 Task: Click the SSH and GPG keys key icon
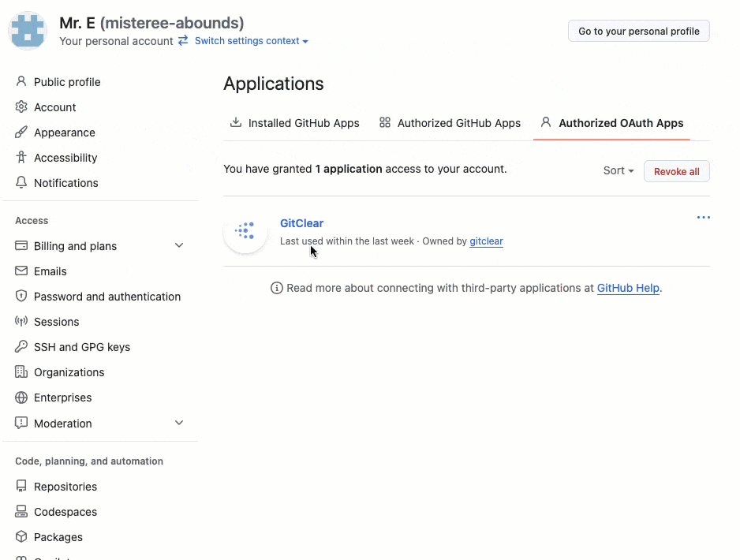click(x=21, y=347)
